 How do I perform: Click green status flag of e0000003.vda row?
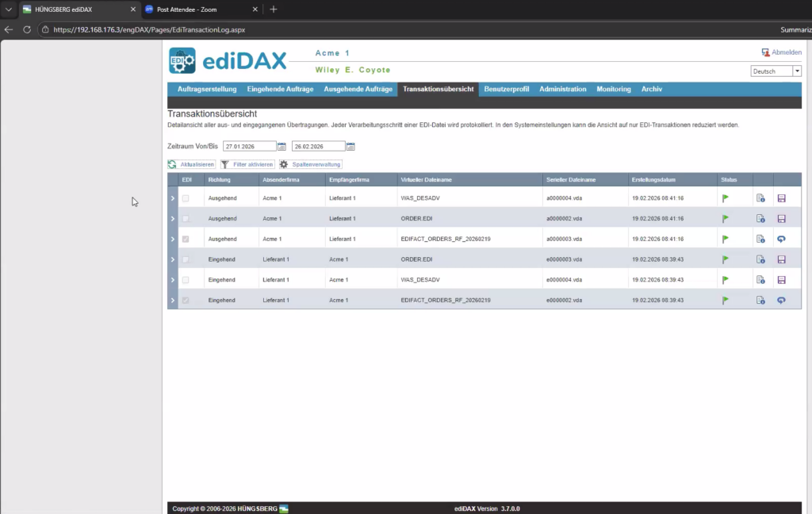click(x=725, y=260)
